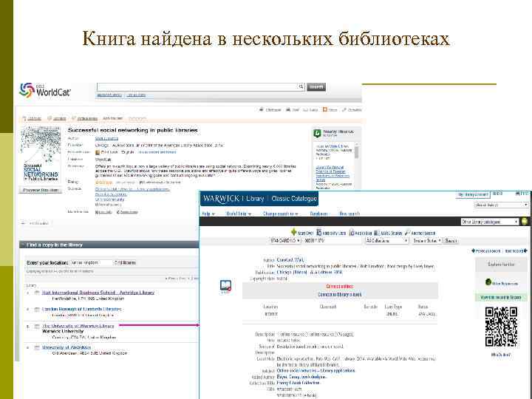Open London Borough of Lambeth Libraries link
The image size is (532, 399).
coord(82,309)
